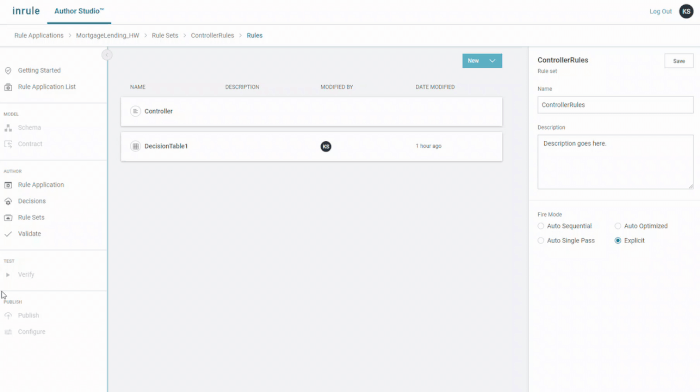This screenshot has height=392, width=700.
Task: Open Validate menu item
Action: 29,234
